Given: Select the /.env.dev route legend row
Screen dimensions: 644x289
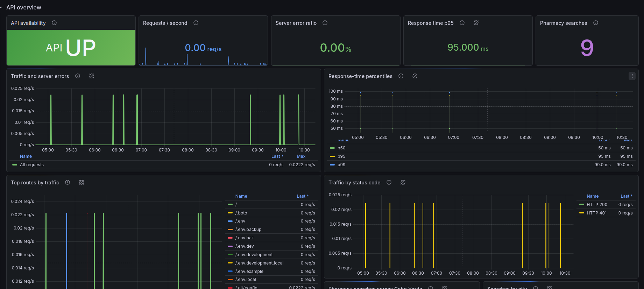Looking at the screenshot, I should tap(271, 246).
